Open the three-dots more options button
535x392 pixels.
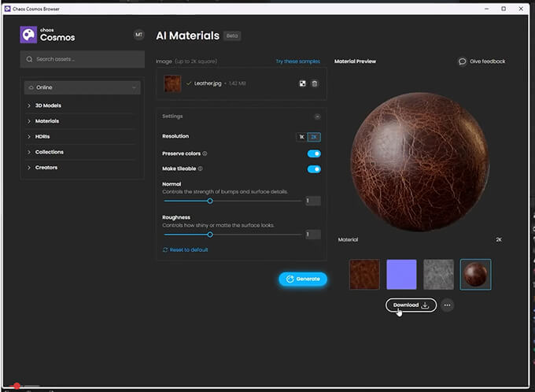[447, 305]
